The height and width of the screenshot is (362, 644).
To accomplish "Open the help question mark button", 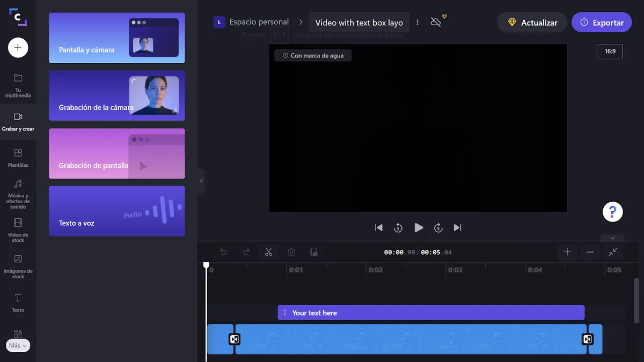I will (x=613, y=212).
